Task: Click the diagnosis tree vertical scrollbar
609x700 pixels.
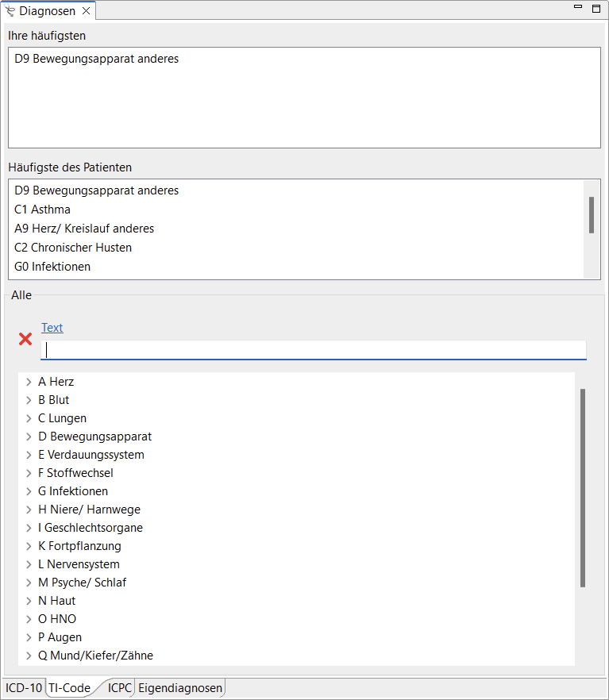Action: click(583, 487)
